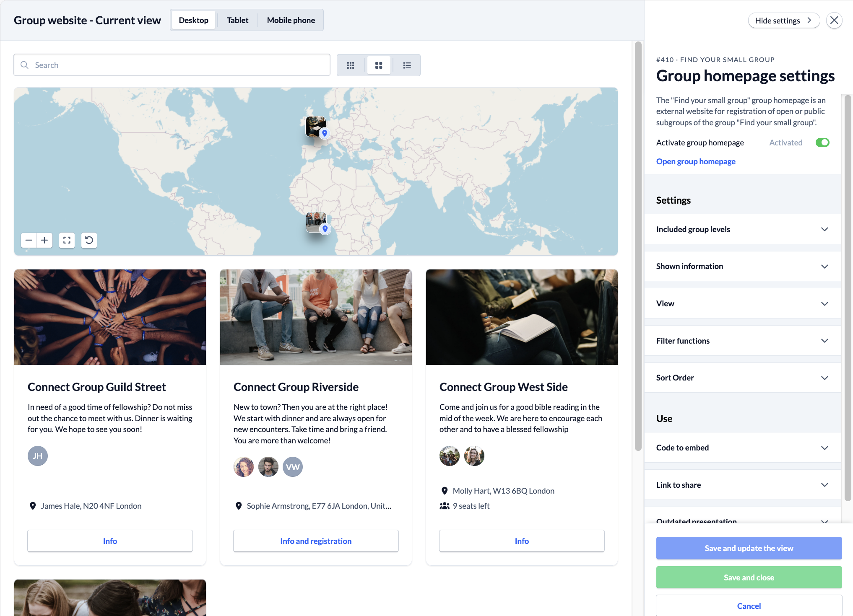Click Save and update the view button
The image size is (853, 616).
749,548
